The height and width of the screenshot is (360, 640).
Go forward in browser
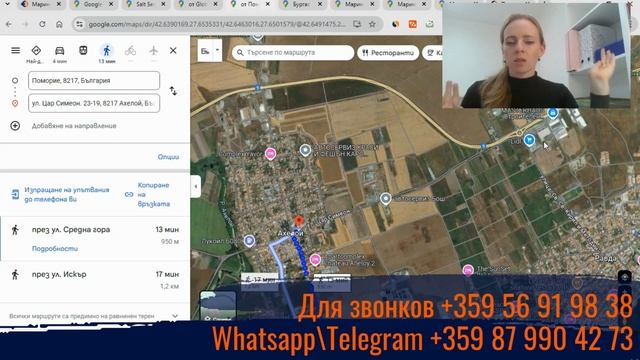[x=25, y=24]
